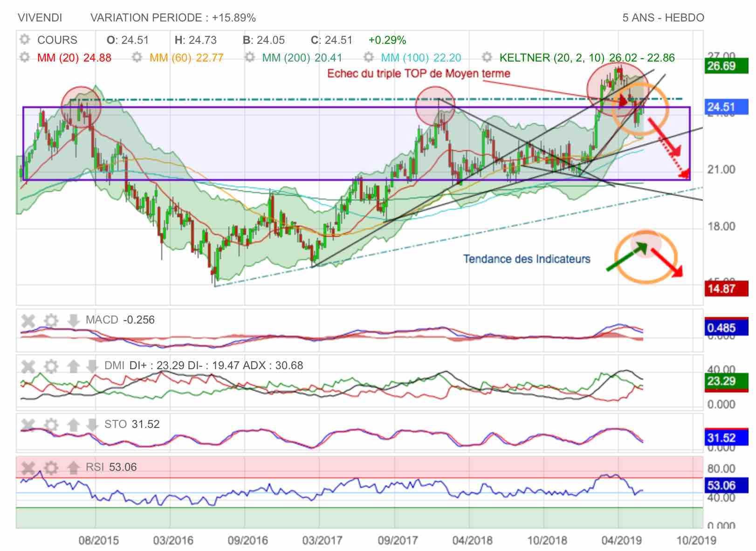The width and height of the screenshot is (756, 551).
Task: Click the low value B: 24.05
Action: click(264, 40)
